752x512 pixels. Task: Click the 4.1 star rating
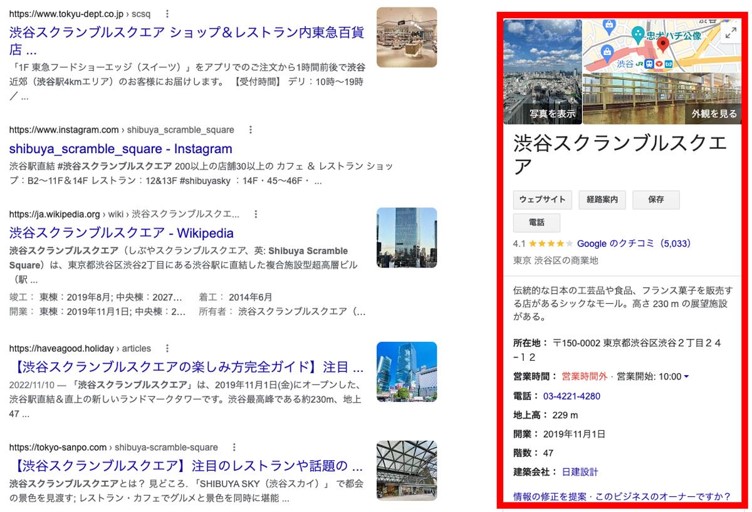[543, 244]
